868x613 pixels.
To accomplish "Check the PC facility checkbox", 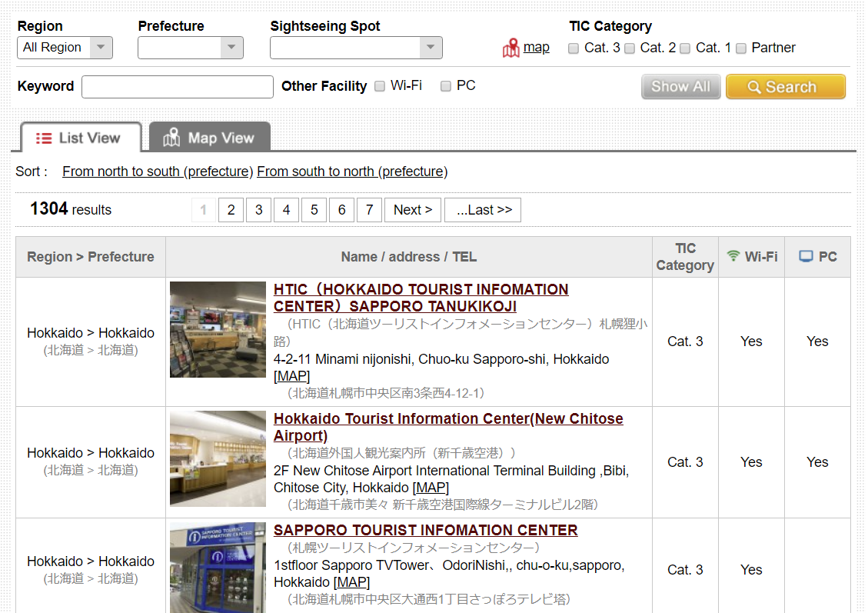I will (446, 86).
